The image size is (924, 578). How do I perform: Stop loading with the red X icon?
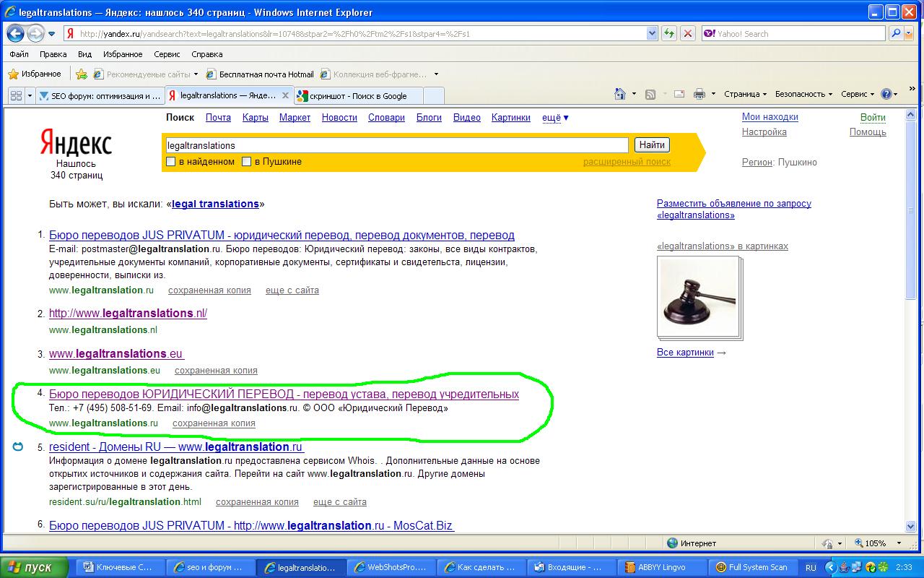pyautogui.click(x=688, y=33)
